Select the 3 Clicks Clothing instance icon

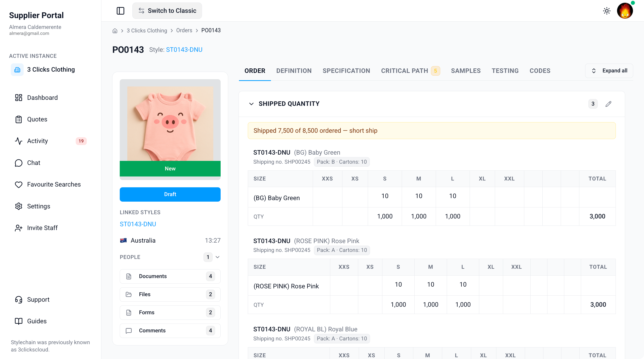(x=17, y=70)
